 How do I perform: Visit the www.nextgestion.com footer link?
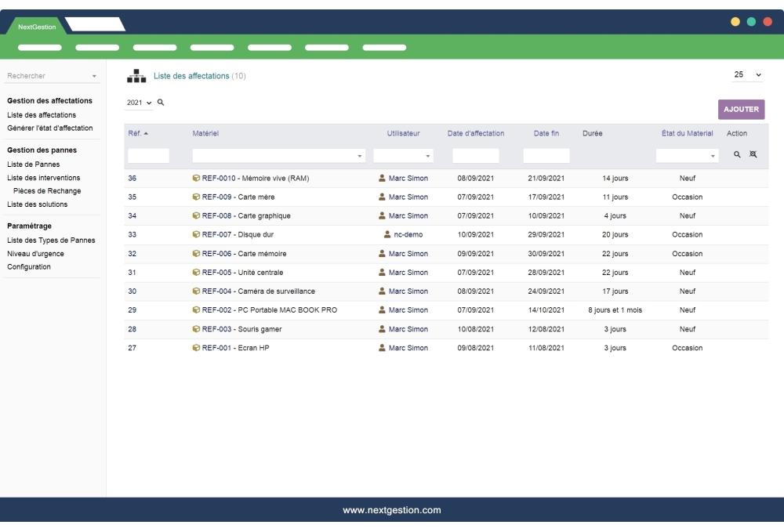click(392, 509)
